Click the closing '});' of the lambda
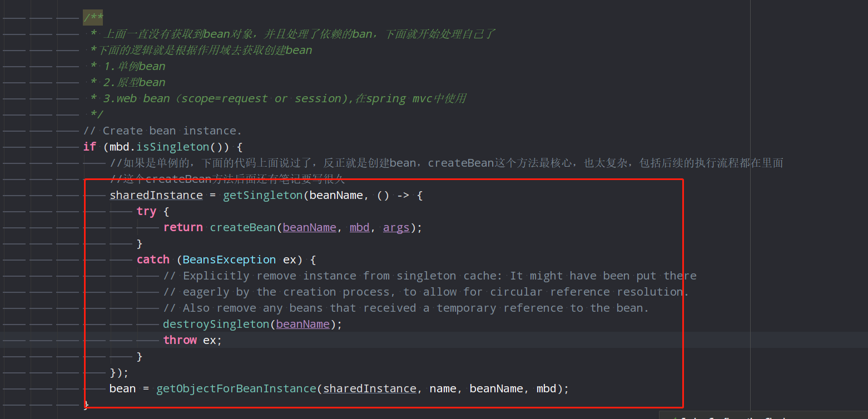The width and height of the screenshot is (868, 419). click(119, 373)
